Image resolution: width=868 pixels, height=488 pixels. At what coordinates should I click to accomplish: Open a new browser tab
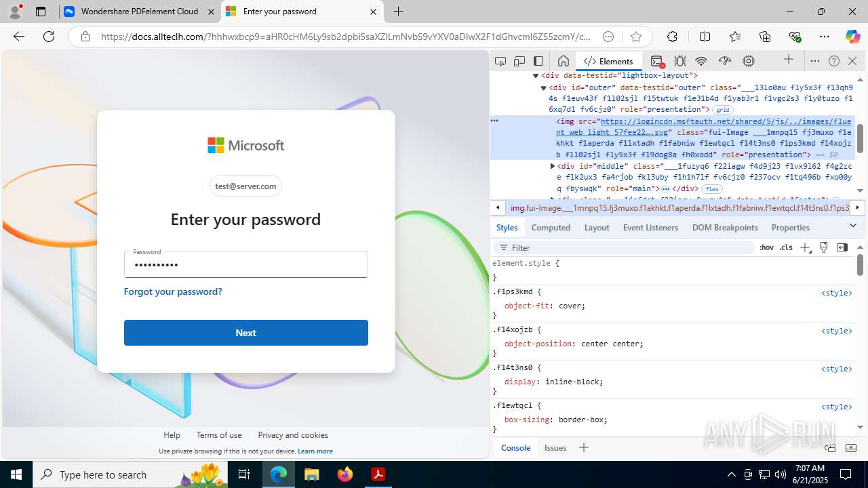tap(399, 12)
